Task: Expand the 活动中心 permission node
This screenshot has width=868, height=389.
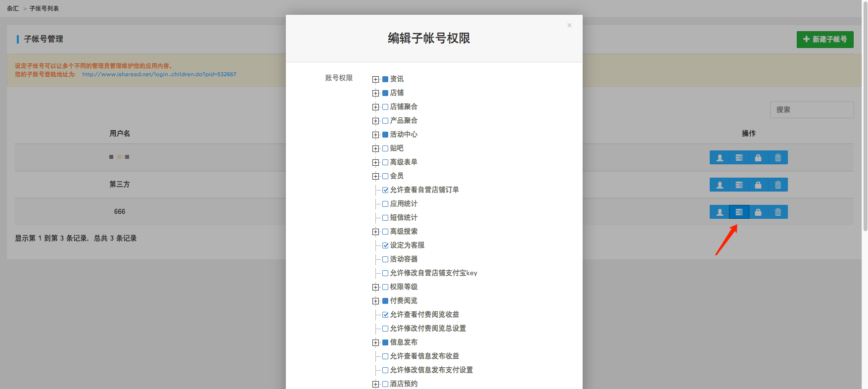Action: tap(376, 135)
